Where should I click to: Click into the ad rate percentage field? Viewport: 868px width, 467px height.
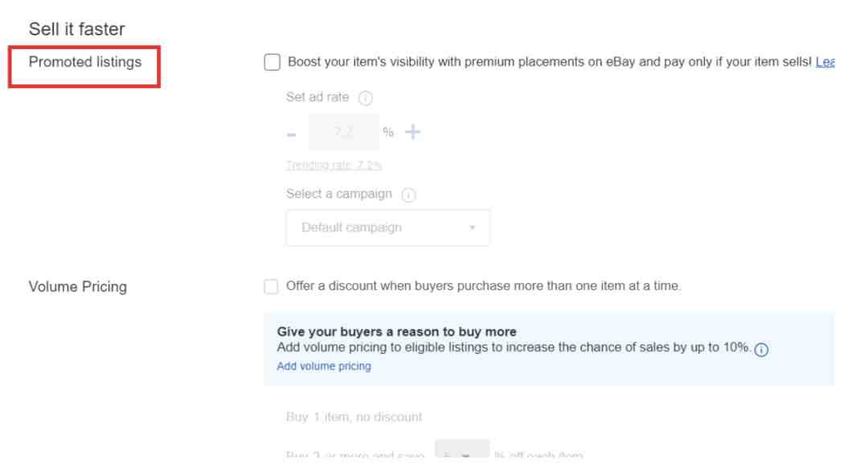[344, 132]
